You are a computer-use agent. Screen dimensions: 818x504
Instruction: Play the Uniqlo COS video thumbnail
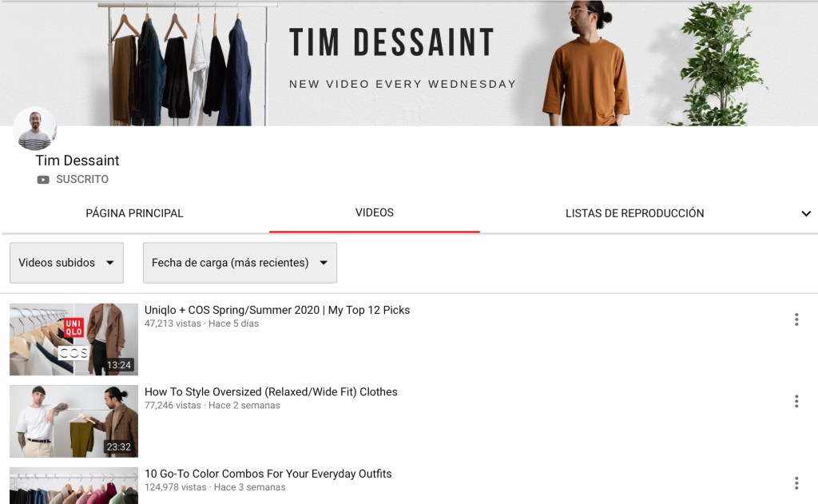(x=73, y=339)
